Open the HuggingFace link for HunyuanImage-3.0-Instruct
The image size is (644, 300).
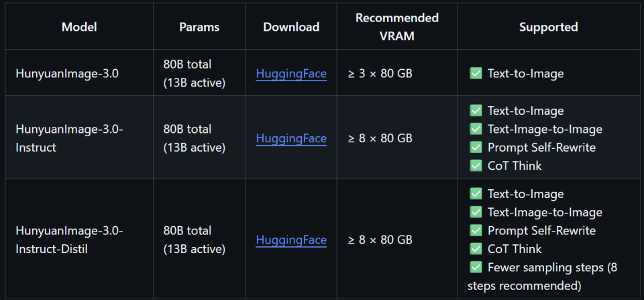coord(291,138)
